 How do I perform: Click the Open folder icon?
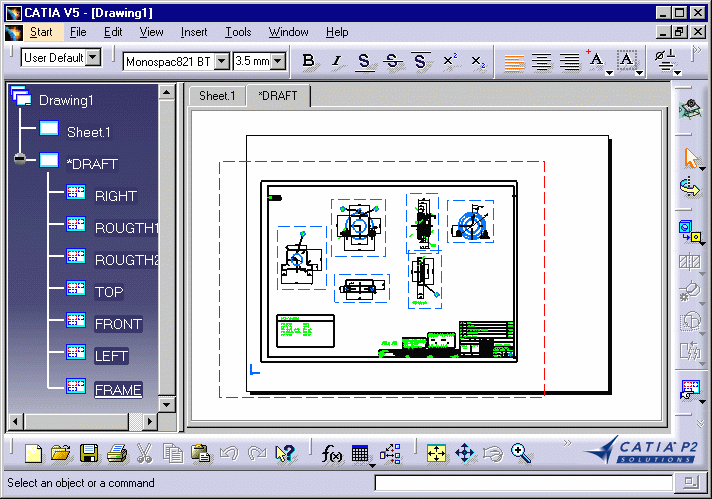pyautogui.click(x=61, y=453)
